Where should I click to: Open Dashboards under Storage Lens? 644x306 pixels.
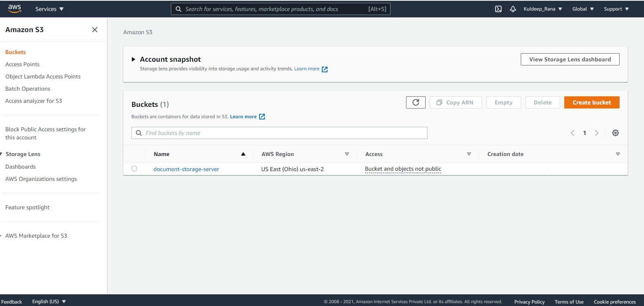20,167
